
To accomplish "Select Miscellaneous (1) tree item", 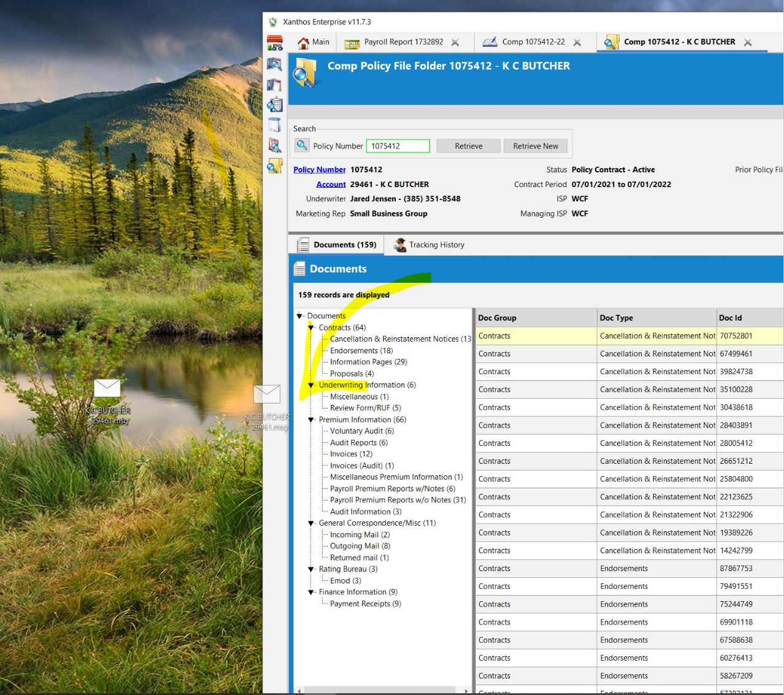I will 359,397.
